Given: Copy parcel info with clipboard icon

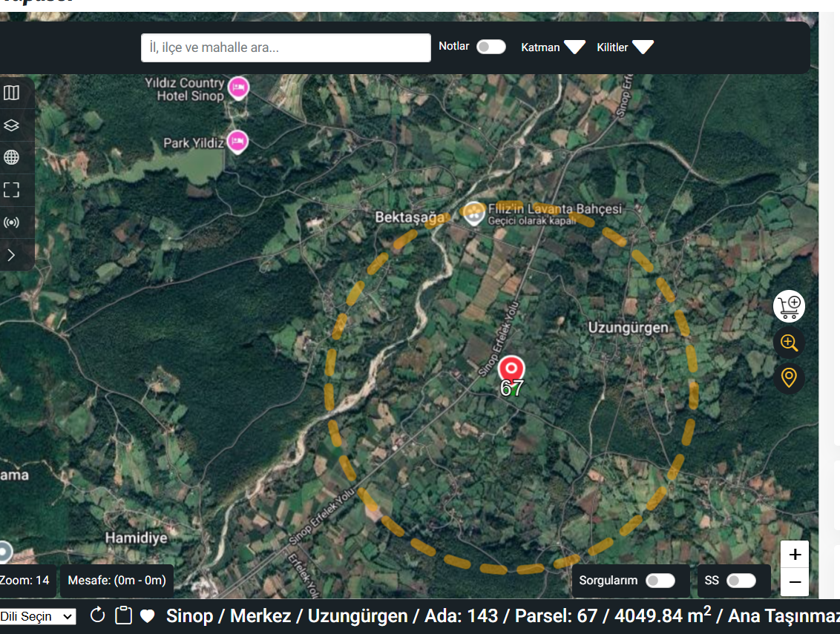Looking at the screenshot, I should pos(123,615).
